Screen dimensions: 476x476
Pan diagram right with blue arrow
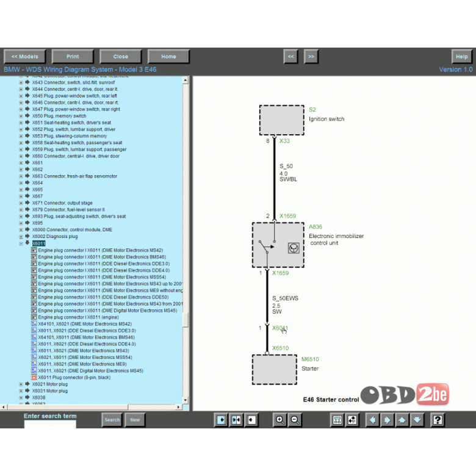(388, 420)
